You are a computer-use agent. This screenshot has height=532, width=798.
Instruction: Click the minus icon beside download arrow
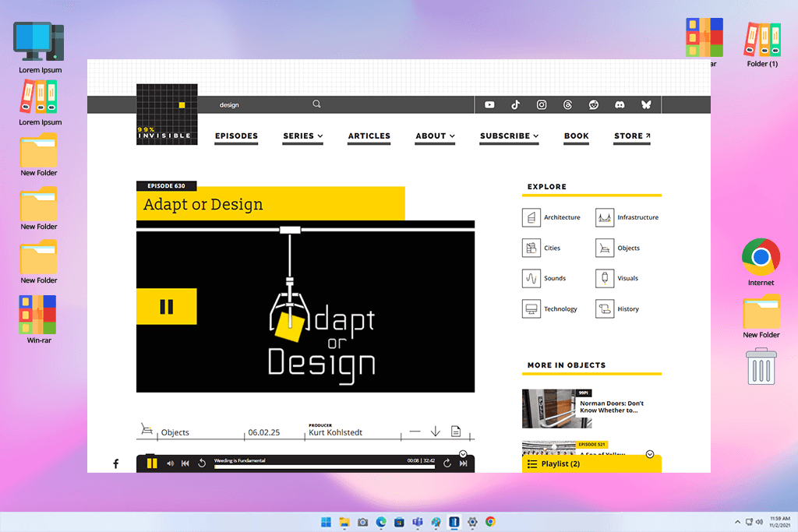(x=415, y=432)
